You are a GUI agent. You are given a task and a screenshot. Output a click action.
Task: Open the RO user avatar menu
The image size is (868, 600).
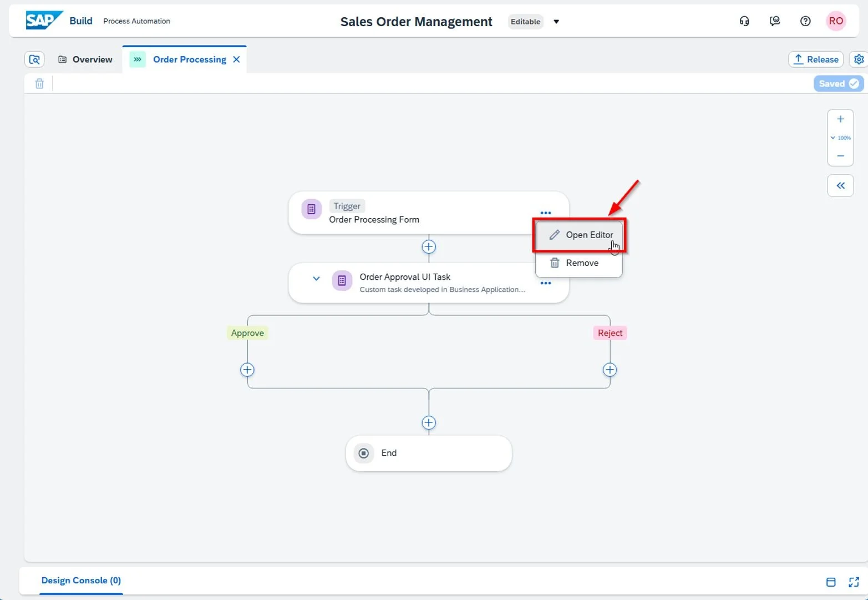pos(836,21)
